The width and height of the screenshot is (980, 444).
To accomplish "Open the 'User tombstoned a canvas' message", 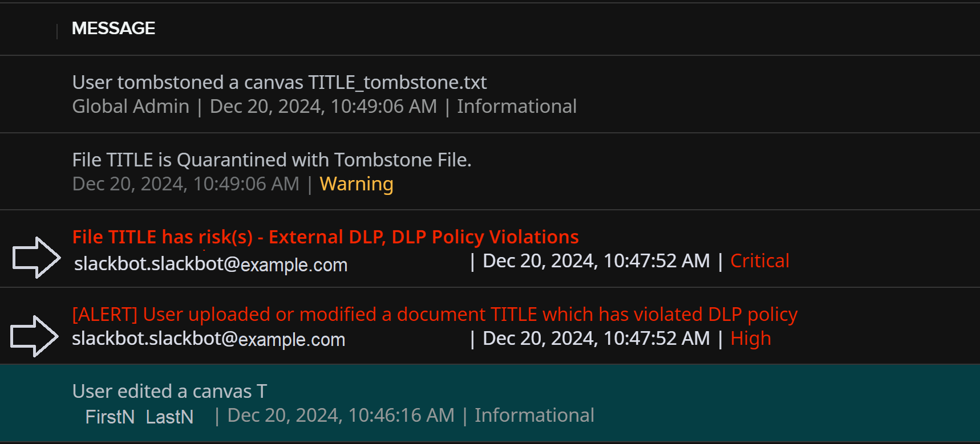I will [279, 83].
